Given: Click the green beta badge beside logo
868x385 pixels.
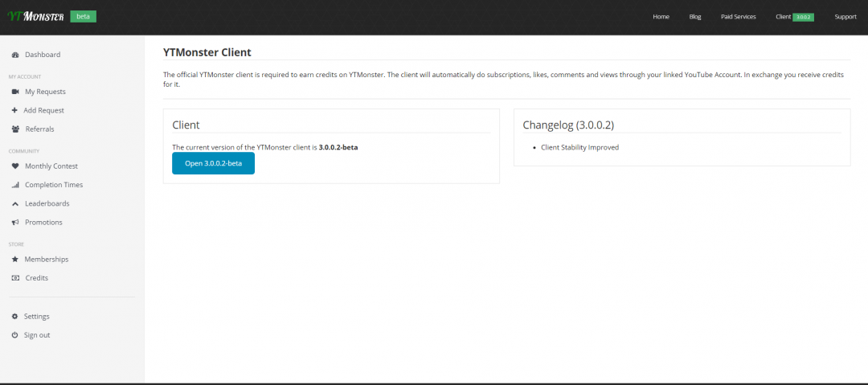Looking at the screenshot, I should click(83, 16).
